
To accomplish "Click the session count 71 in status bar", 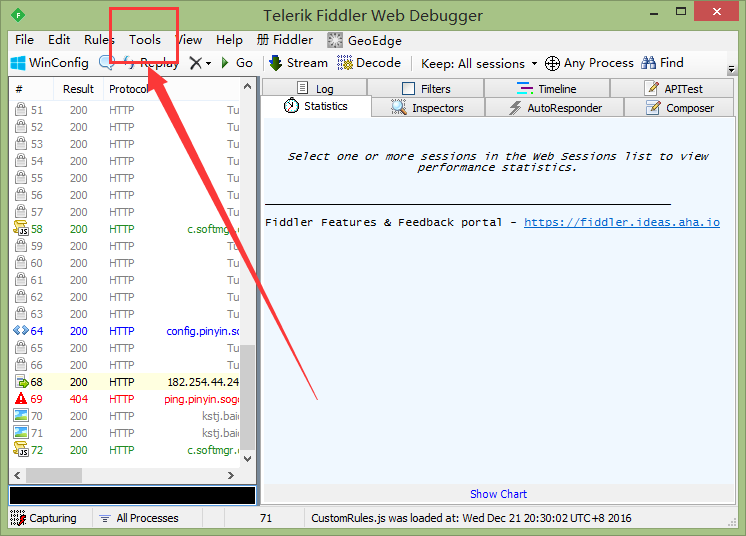I will tap(266, 518).
